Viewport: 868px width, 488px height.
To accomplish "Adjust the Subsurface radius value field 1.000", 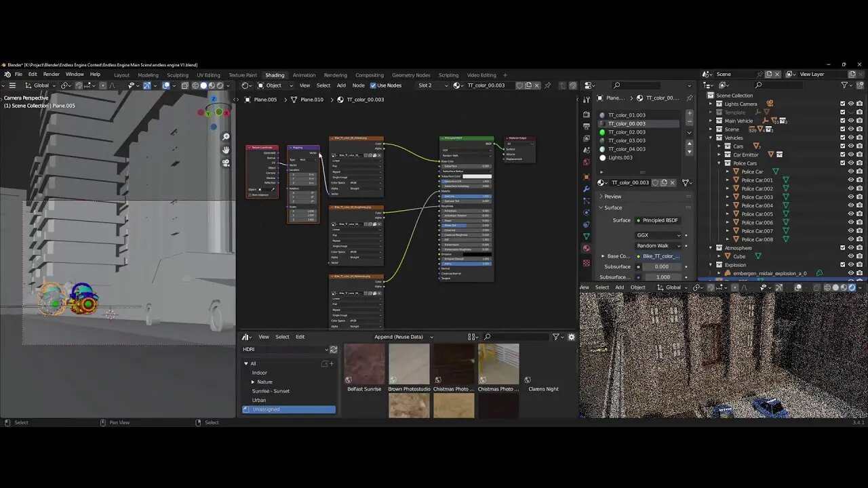I will 663,277.
